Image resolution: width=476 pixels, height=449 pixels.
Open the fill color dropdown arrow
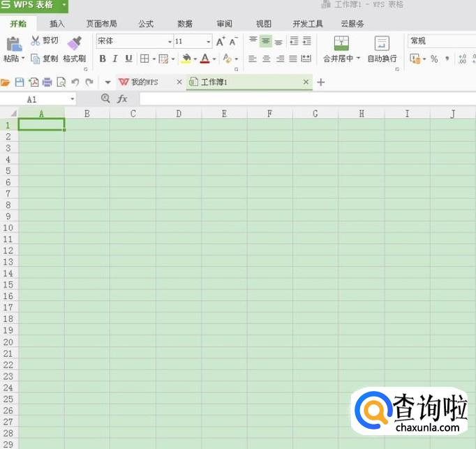click(x=195, y=59)
